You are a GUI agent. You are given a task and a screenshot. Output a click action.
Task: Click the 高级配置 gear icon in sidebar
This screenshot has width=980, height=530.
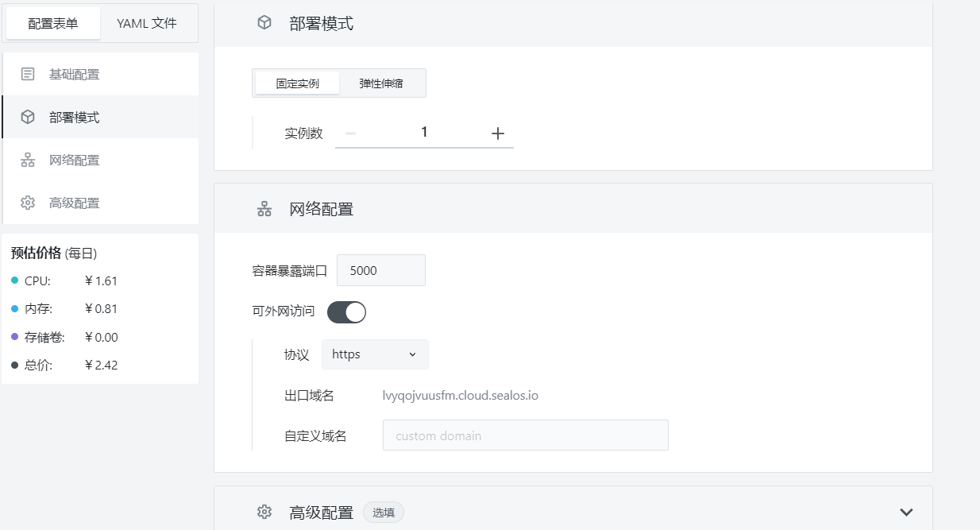pos(28,203)
